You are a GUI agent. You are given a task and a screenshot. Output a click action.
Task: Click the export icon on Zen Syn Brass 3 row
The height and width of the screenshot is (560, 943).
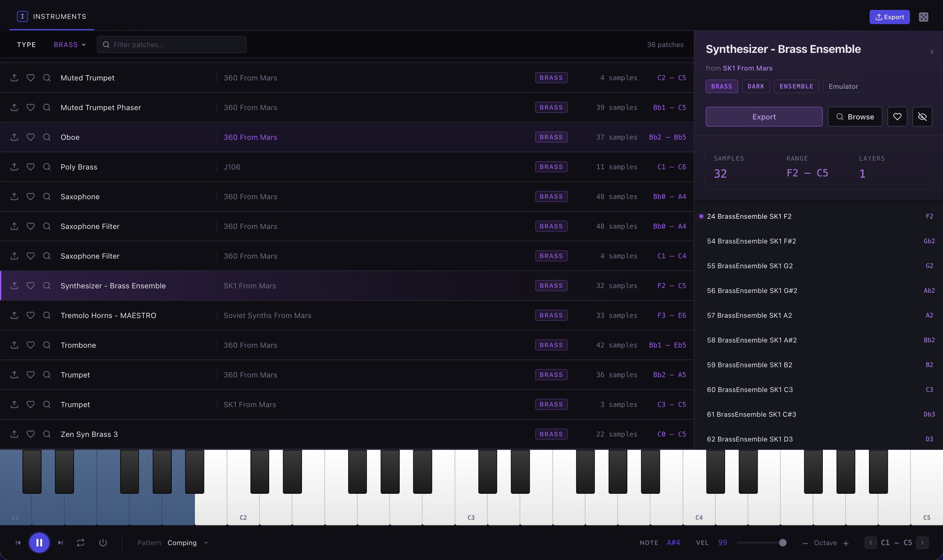point(14,434)
